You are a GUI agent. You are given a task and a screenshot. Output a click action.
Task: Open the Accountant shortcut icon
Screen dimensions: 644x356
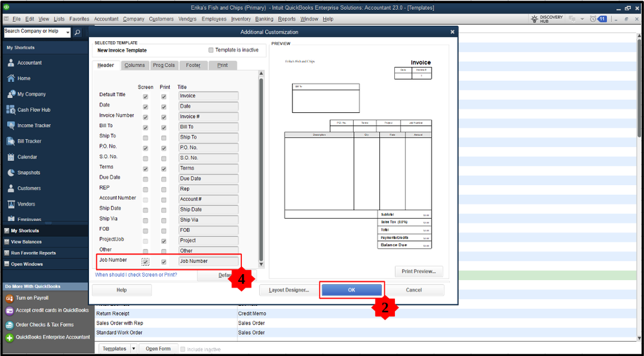point(11,63)
